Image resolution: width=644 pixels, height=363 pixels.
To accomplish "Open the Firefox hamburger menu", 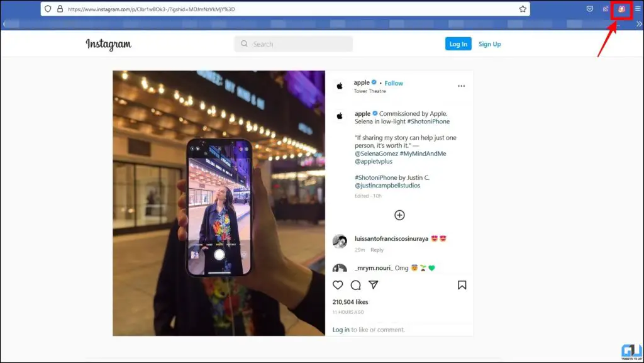I will pos(638,9).
